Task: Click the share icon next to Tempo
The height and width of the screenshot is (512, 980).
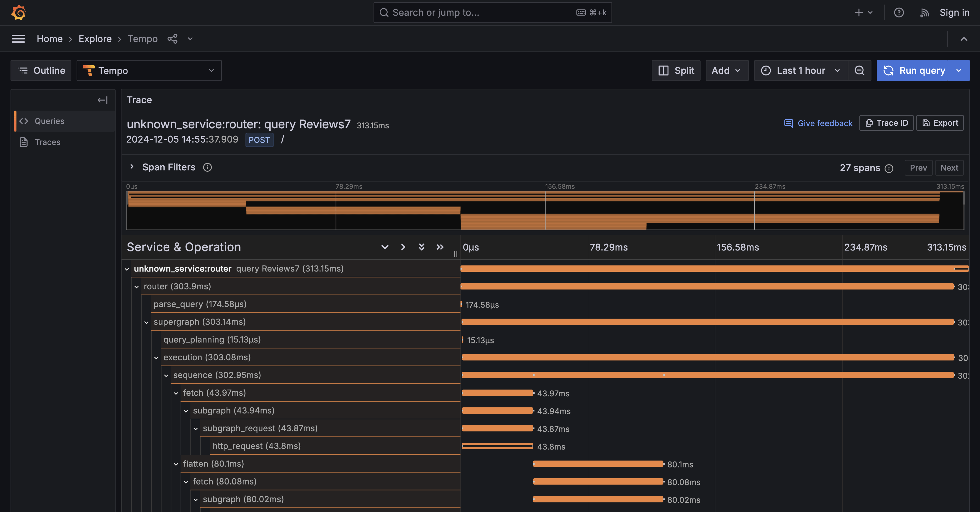Action: [x=172, y=39]
